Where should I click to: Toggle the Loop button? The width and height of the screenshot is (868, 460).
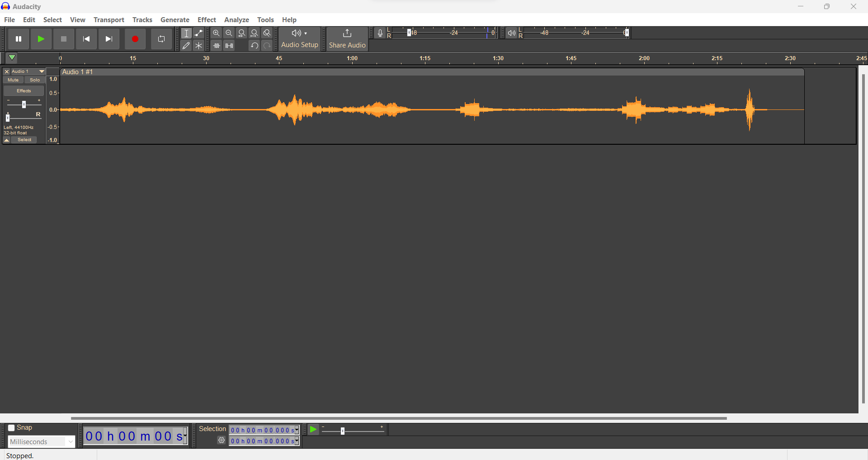(161, 39)
